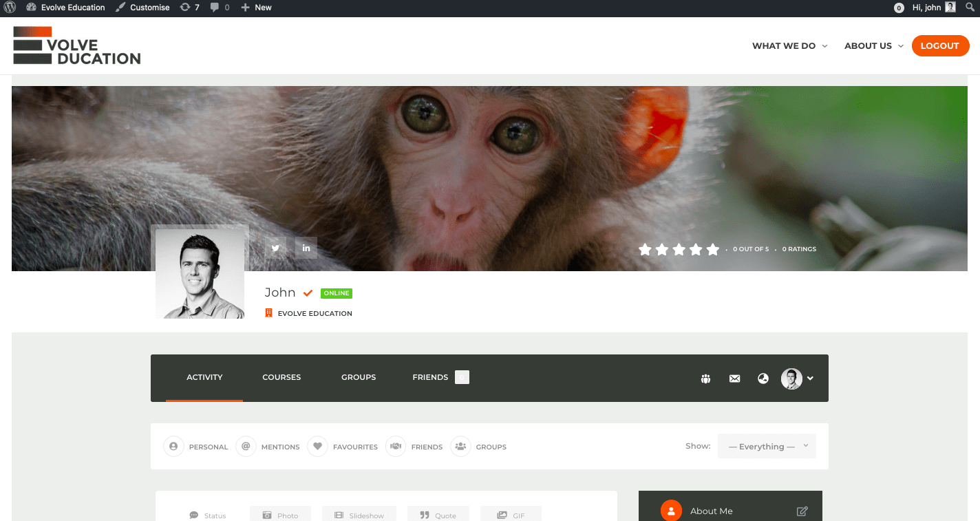Select the GIF post type
The image size is (980, 521).
click(511, 515)
